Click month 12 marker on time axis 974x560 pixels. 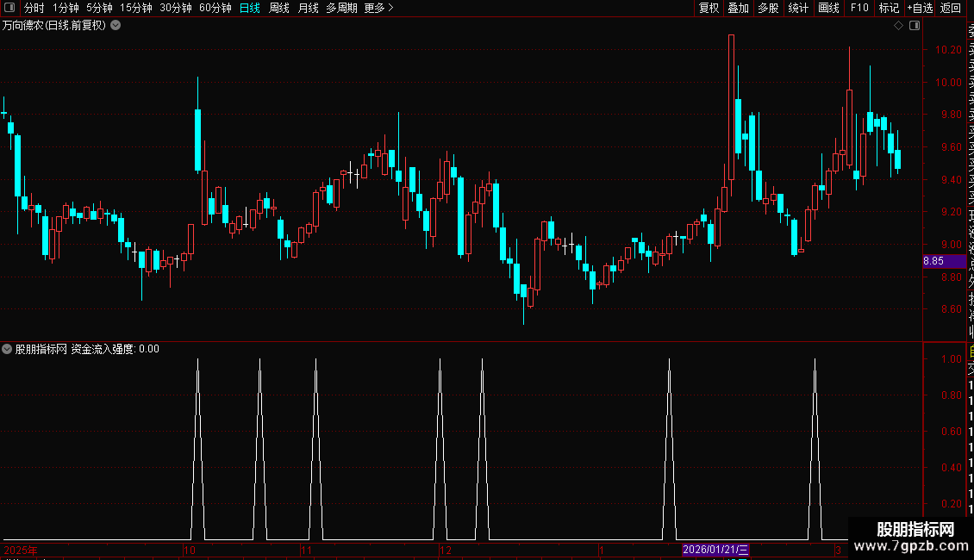446,550
